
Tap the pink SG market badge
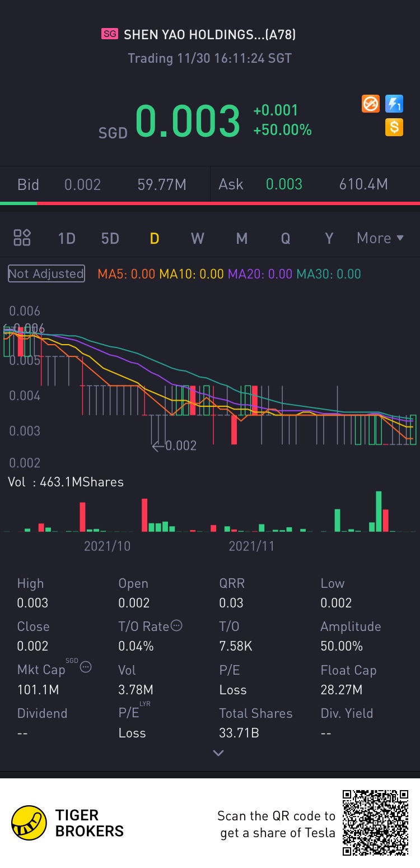pyautogui.click(x=110, y=34)
